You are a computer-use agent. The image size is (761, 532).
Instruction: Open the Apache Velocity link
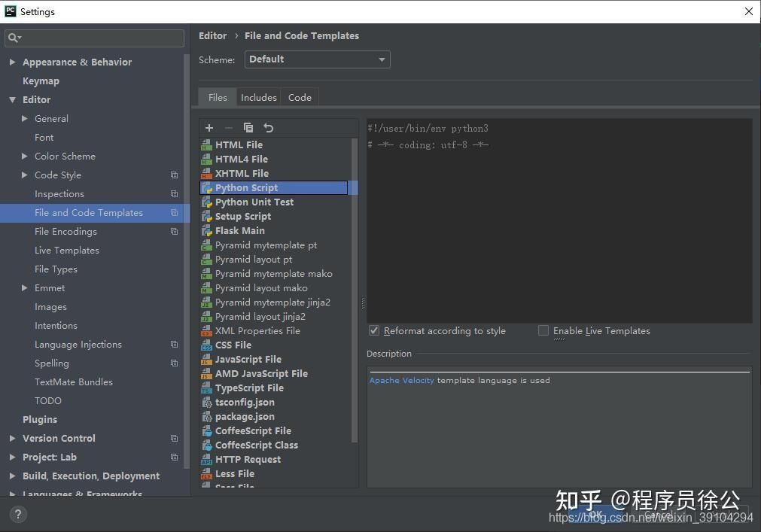pos(401,380)
